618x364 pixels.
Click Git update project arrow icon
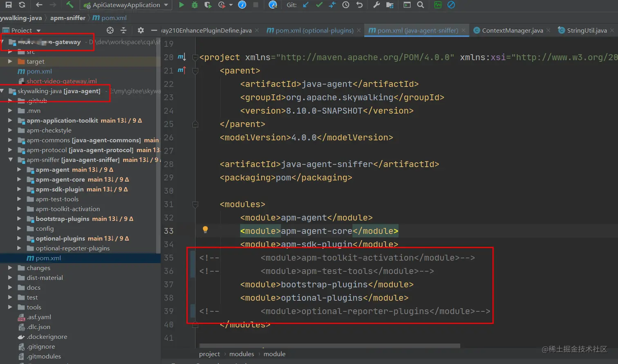point(306,5)
